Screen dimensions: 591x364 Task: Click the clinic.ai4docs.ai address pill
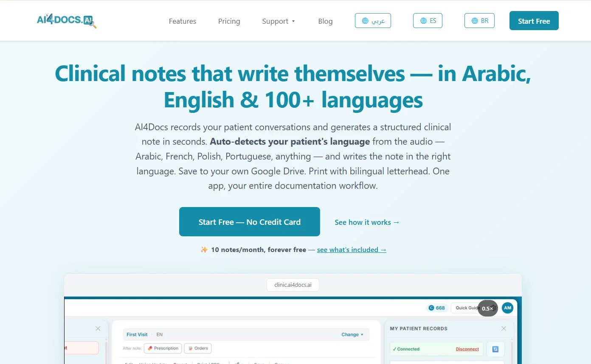coord(293,285)
